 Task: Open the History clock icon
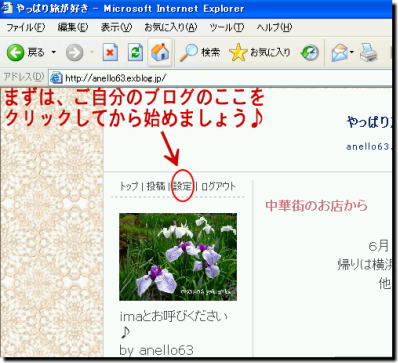click(310, 53)
